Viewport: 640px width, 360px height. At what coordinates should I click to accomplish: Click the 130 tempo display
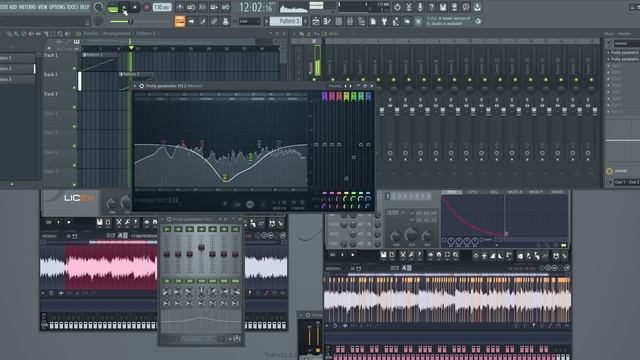pos(162,7)
